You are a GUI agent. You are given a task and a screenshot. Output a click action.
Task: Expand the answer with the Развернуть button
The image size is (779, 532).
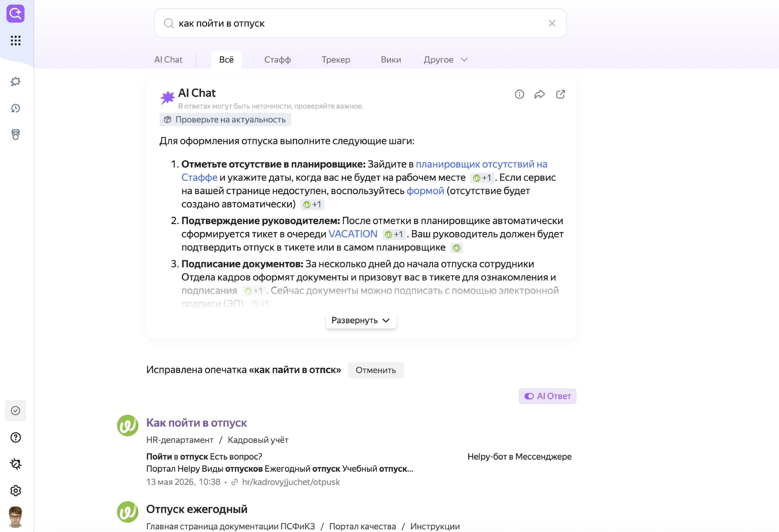361,320
